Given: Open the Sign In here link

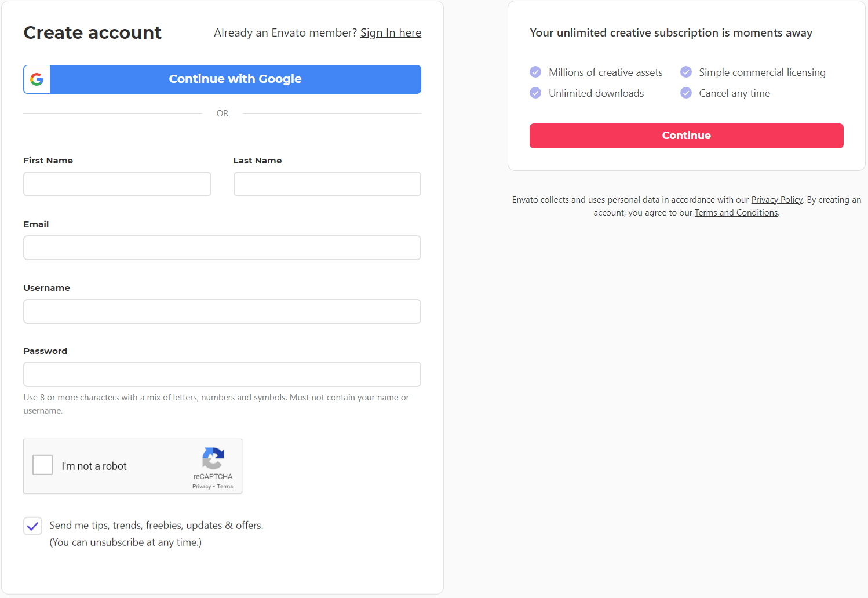Looking at the screenshot, I should [x=391, y=33].
